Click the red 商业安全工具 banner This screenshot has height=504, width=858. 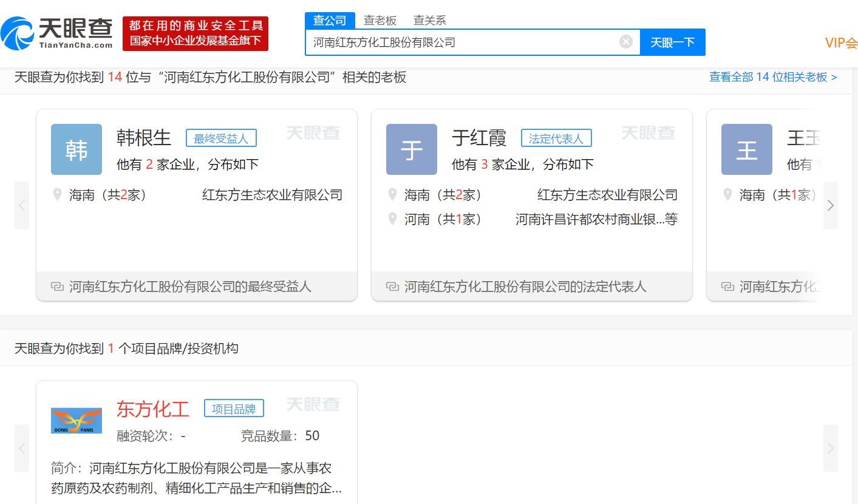click(x=196, y=33)
